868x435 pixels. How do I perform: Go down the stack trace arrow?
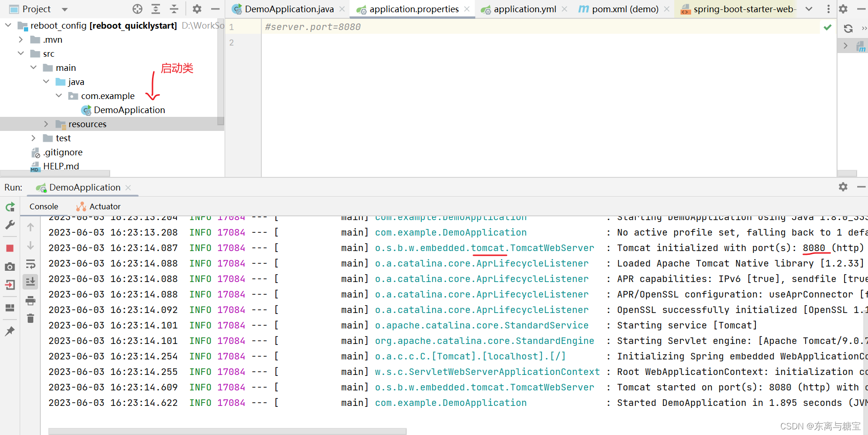point(30,245)
